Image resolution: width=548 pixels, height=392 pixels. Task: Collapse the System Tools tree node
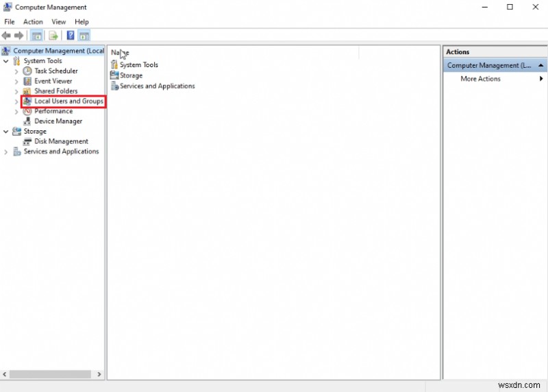pyautogui.click(x=6, y=61)
